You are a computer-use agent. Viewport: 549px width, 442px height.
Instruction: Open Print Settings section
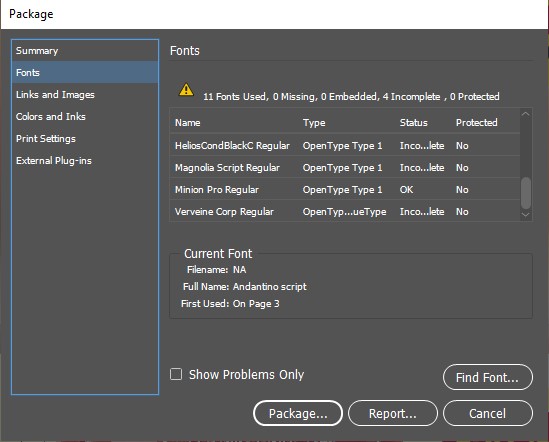coord(85,139)
